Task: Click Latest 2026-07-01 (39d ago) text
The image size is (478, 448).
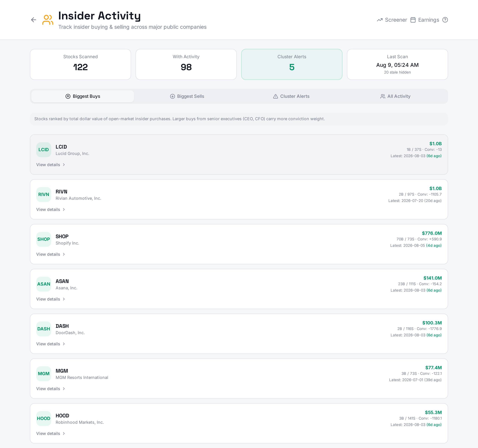Action: 415,380
